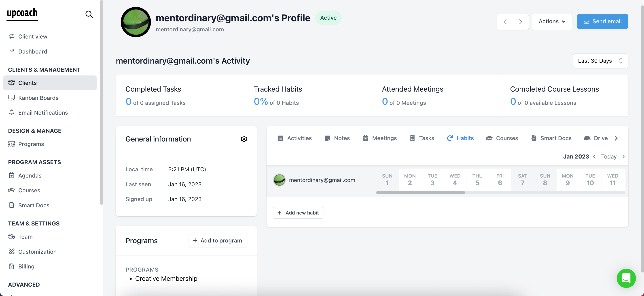
Task: Click Add to program in Programs panel
Action: 218,240
